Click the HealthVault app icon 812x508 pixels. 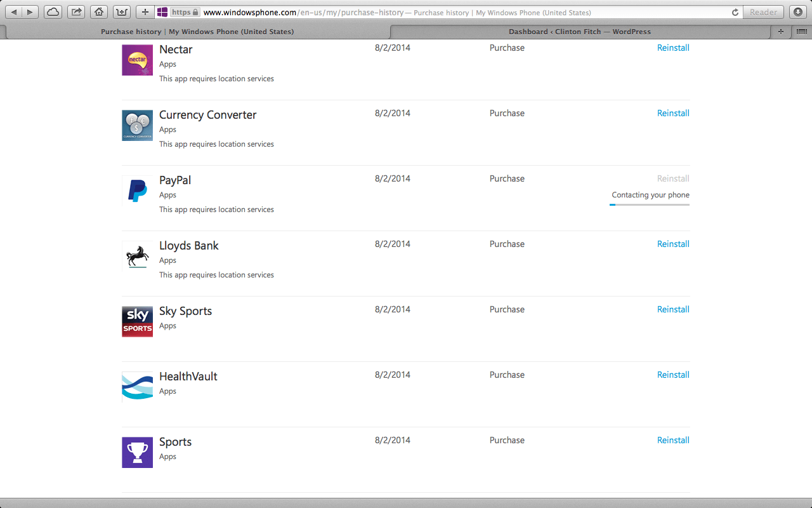point(137,387)
